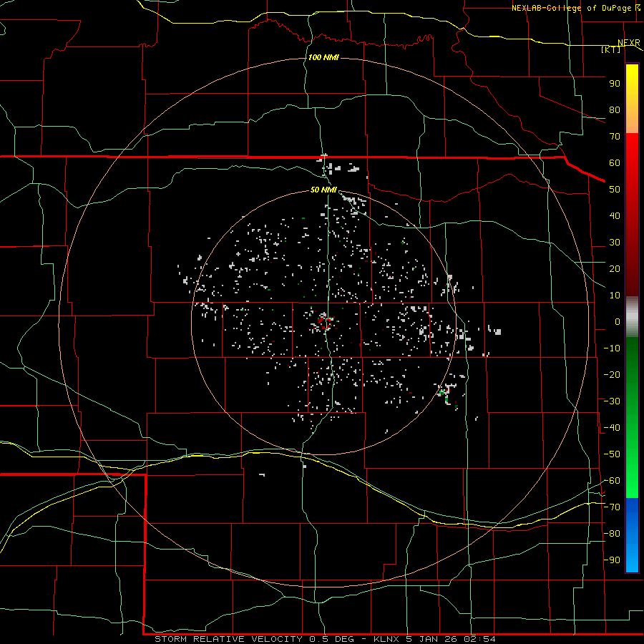Click the KLNX station ID in caption
This screenshot has width=644, height=644.
(x=388, y=639)
